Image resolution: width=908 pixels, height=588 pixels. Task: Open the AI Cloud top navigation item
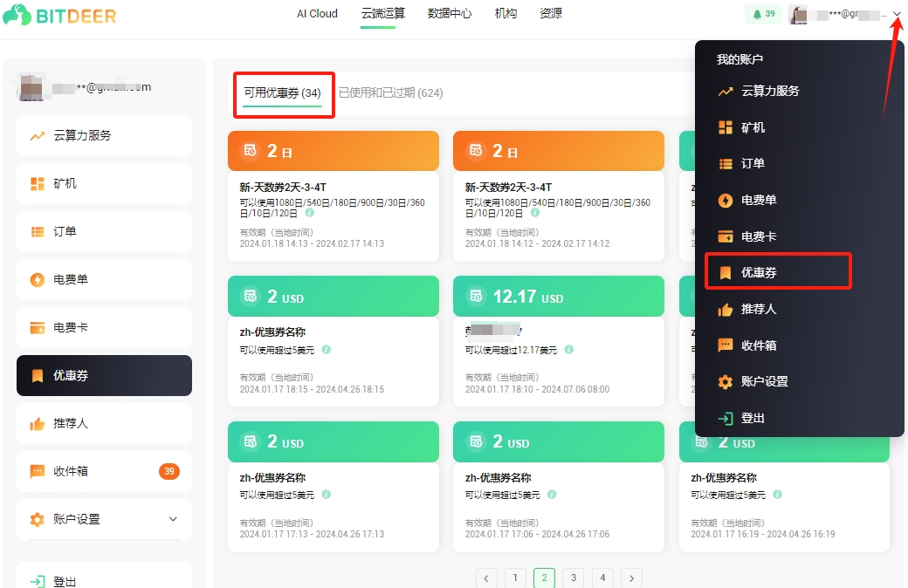[x=317, y=13]
